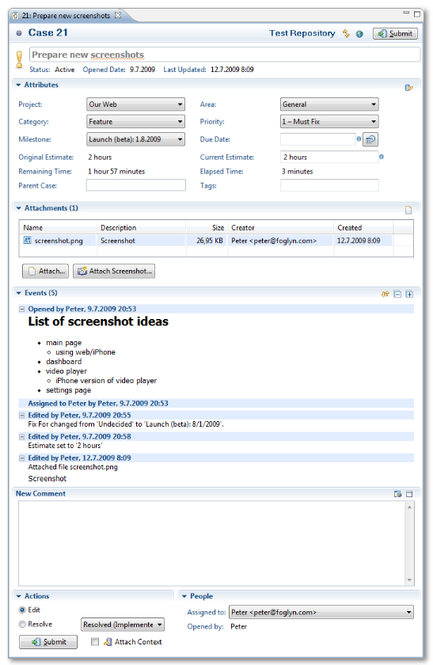
Task: Select the Resolve radio button
Action: pos(22,624)
